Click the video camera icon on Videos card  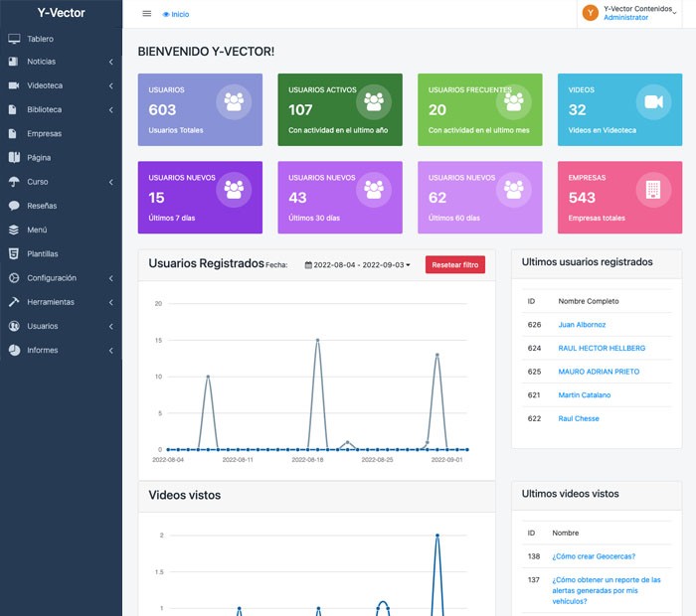pos(652,101)
